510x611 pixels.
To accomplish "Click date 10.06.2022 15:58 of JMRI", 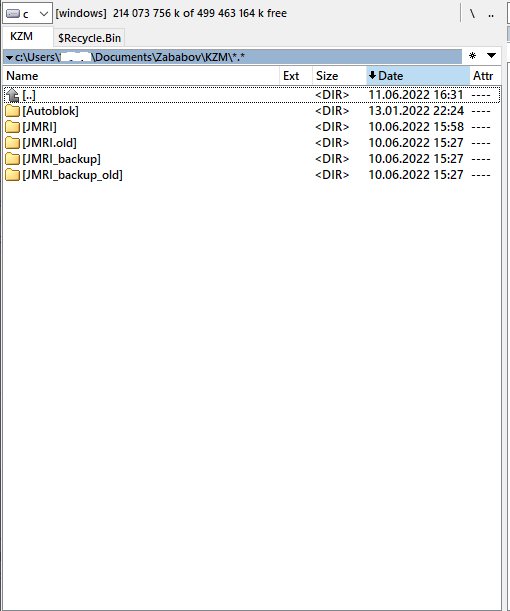I will [x=416, y=127].
